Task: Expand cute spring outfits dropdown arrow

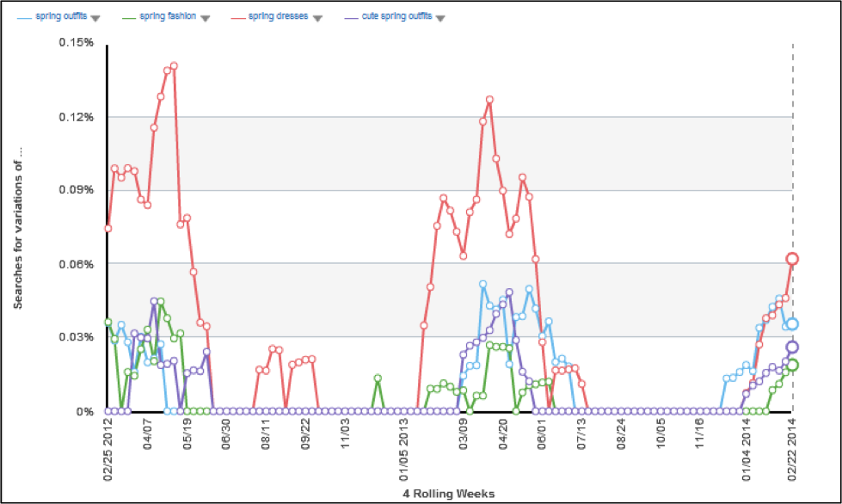Action: 439,18
